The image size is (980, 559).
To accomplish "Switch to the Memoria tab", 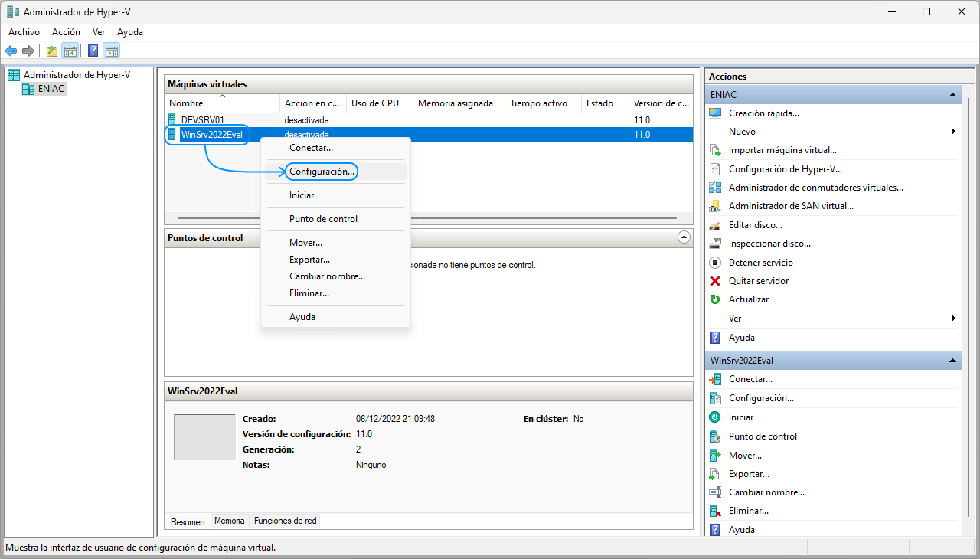I will (230, 521).
